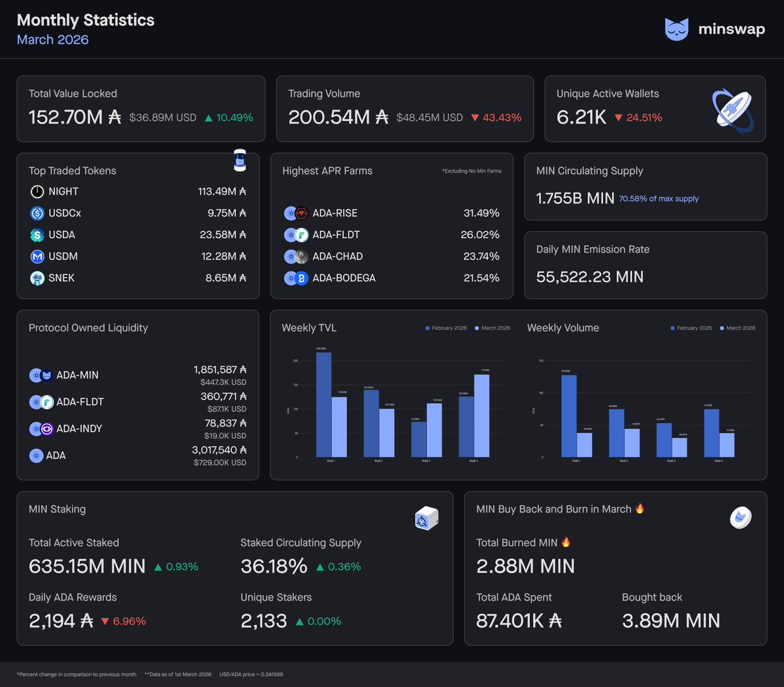Click the '2,133' Unique Stakers figure
The width and height of the screenshot is (784, 687).
[x=264, y=621]
